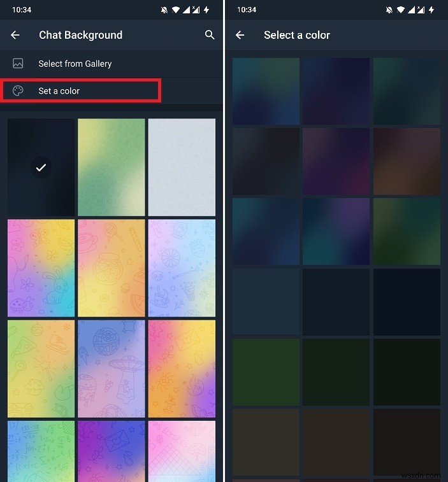Pick the rabbit and ladybug pattern wallpaper
The height and width of the screenshot is (482, 448).
coord(41,268)
